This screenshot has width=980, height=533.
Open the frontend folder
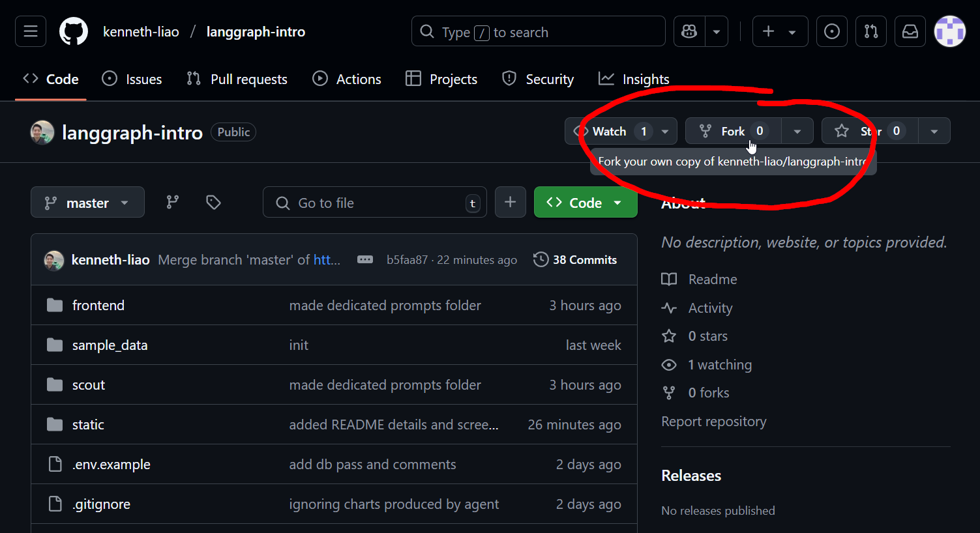click(98, 306)
